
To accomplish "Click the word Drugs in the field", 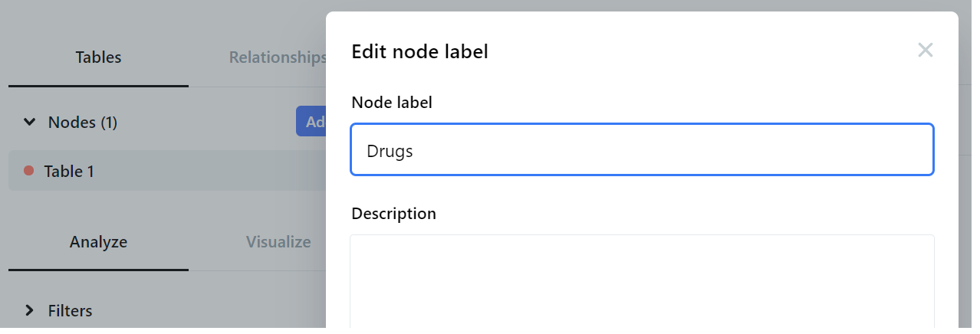I will (x=390, y=151).
